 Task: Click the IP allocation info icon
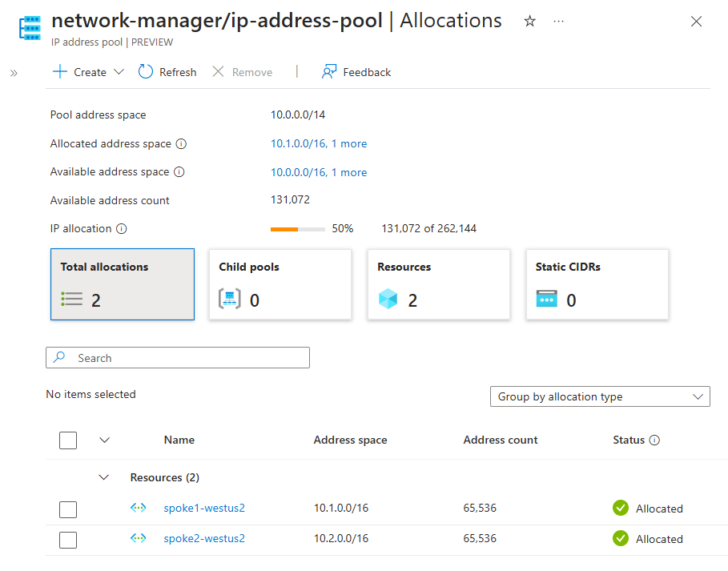pyautogui.click(x=122, y=229)
